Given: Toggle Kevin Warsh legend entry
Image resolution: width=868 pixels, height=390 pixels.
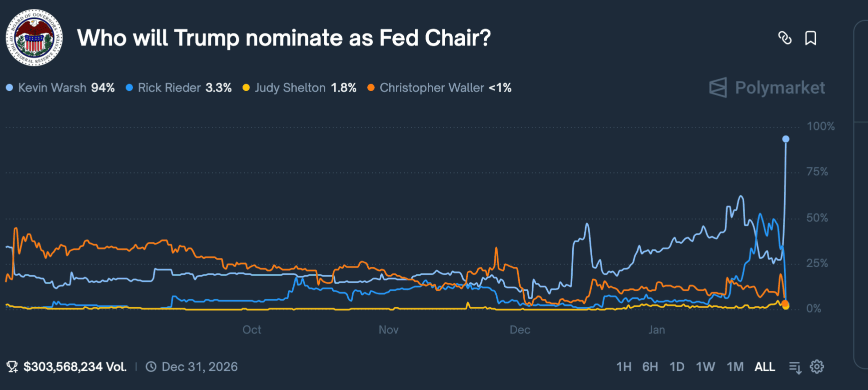Looking at the screenshot, I should pyautogui.click(x=52, y=88).
